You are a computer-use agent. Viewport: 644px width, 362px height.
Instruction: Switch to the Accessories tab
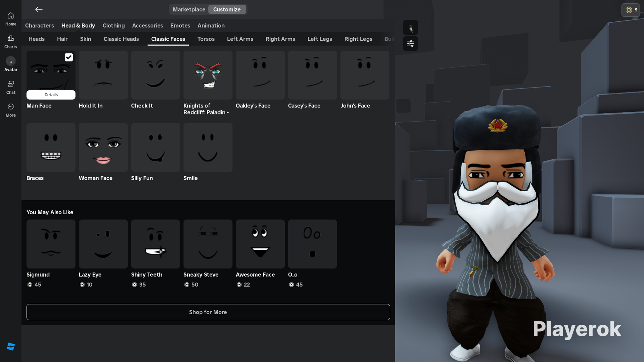[147, 25]
